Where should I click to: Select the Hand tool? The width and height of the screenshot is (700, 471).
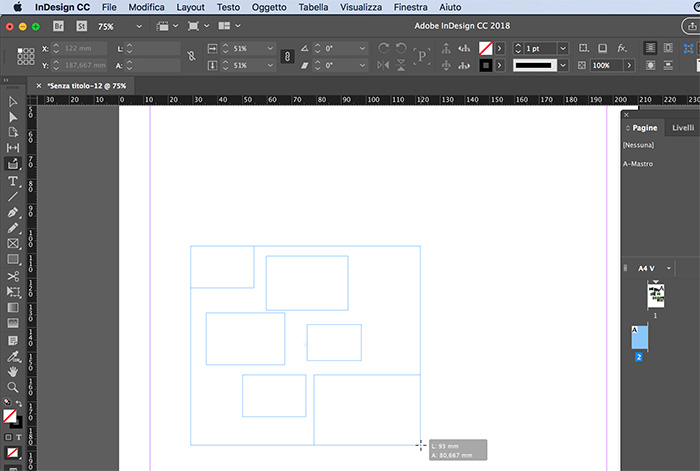tap(13, 371)
